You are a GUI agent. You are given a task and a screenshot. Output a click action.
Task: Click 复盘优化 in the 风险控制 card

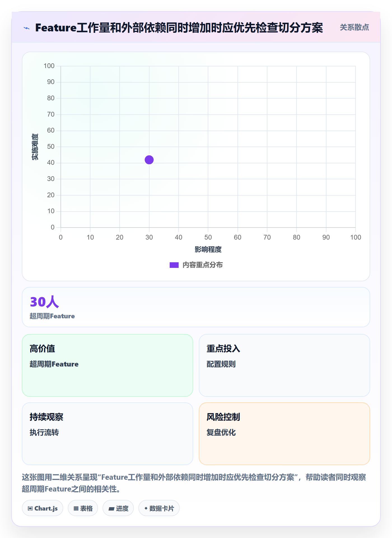point(221,432)
